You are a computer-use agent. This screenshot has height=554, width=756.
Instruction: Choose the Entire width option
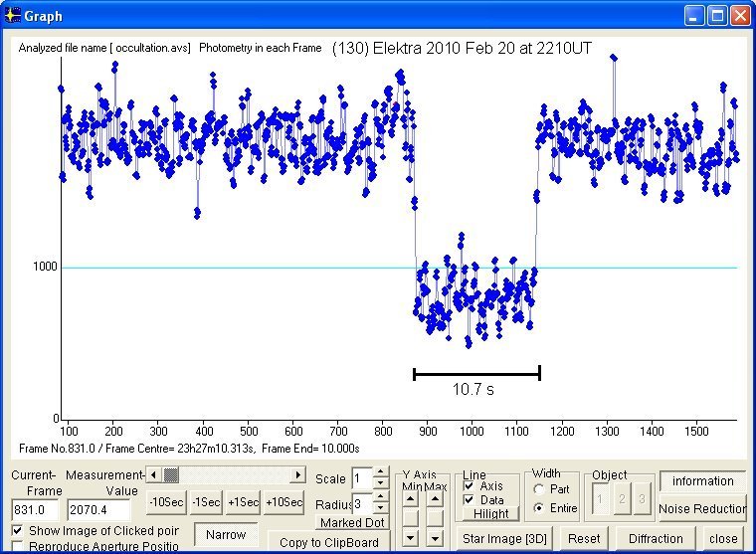pyautogui.click(x=538, y=508)
